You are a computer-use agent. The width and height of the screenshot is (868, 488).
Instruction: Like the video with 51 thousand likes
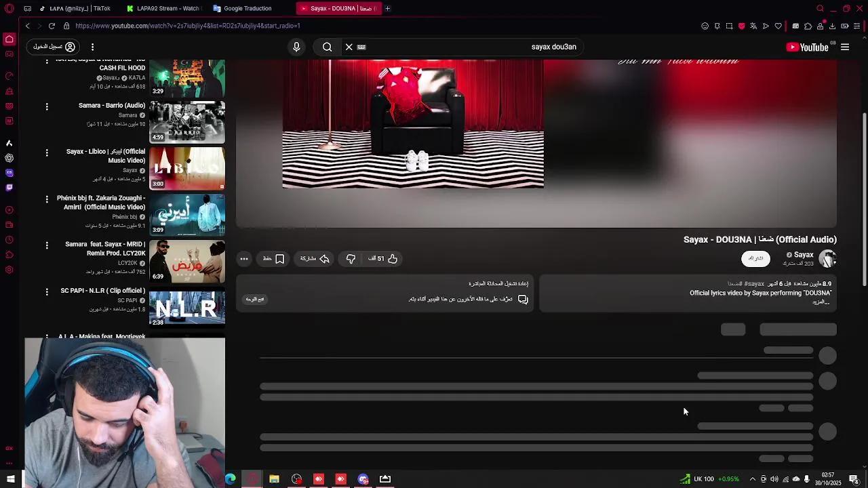pos(383,258)
